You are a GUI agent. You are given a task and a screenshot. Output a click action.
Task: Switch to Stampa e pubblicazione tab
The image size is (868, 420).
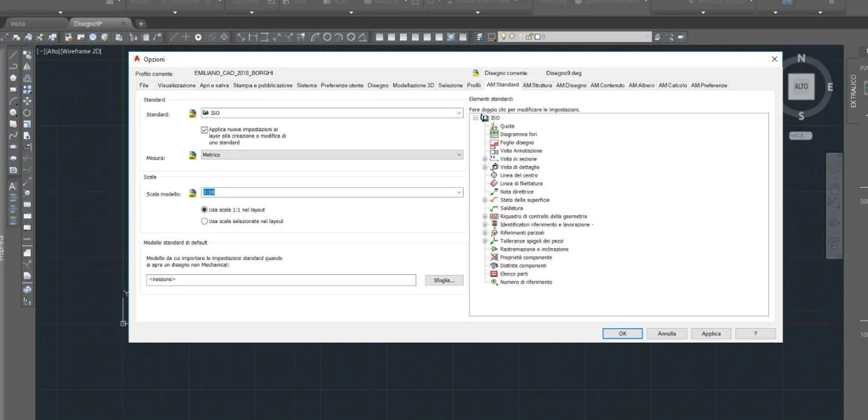point(263,85)
